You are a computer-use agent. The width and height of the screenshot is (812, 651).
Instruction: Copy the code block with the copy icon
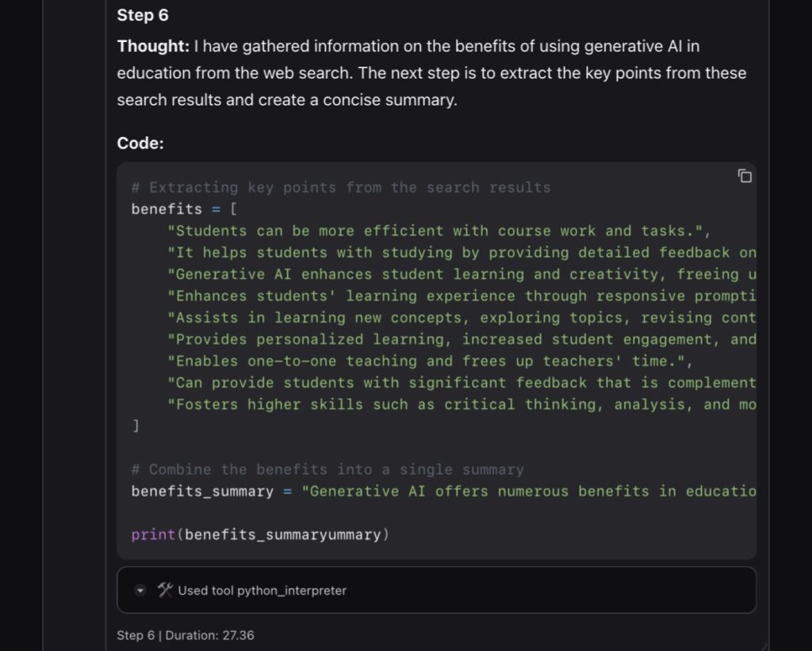click(x=745, y=176)
